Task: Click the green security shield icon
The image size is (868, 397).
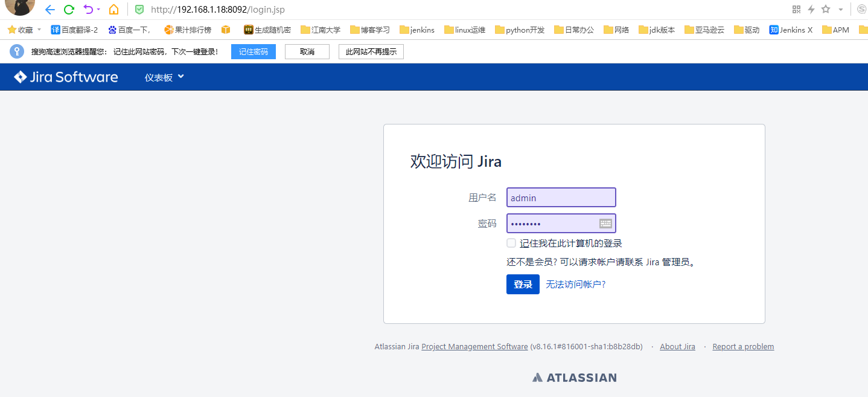Action: 139,10
